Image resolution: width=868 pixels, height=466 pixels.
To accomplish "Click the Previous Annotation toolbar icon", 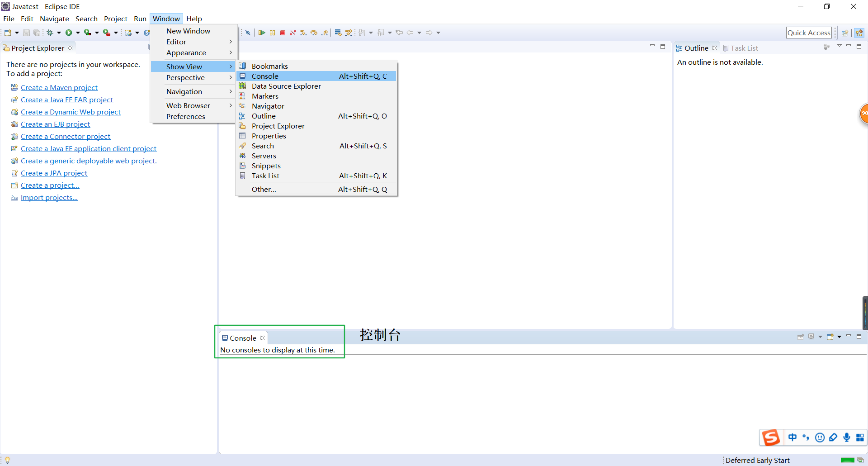I will click(381, 33).
